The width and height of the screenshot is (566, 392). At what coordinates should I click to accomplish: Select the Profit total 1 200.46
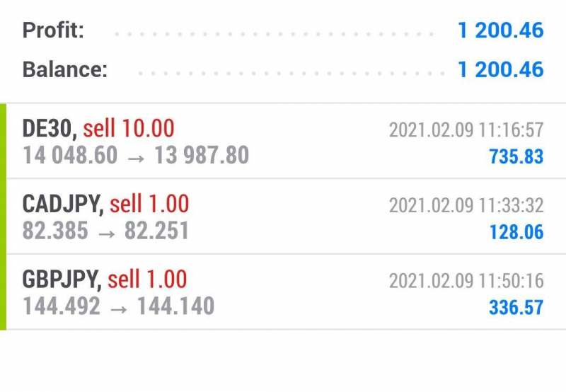click(500, 30)
